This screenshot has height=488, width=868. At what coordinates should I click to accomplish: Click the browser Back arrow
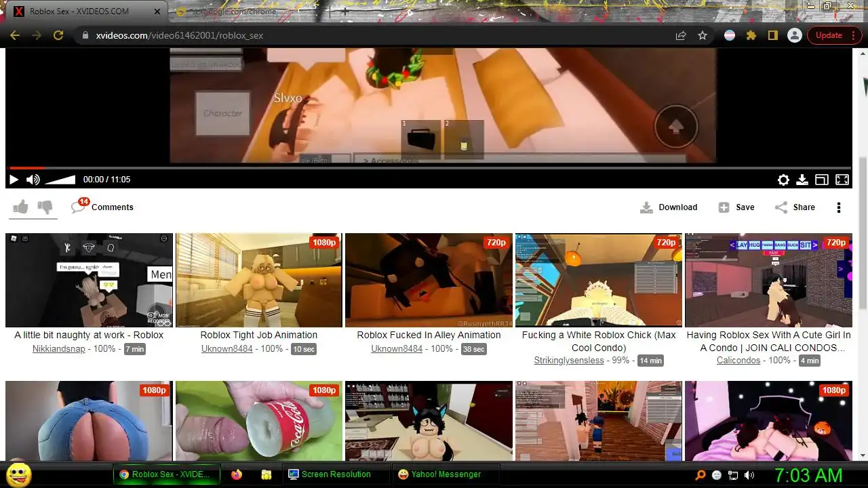point(15,35)
